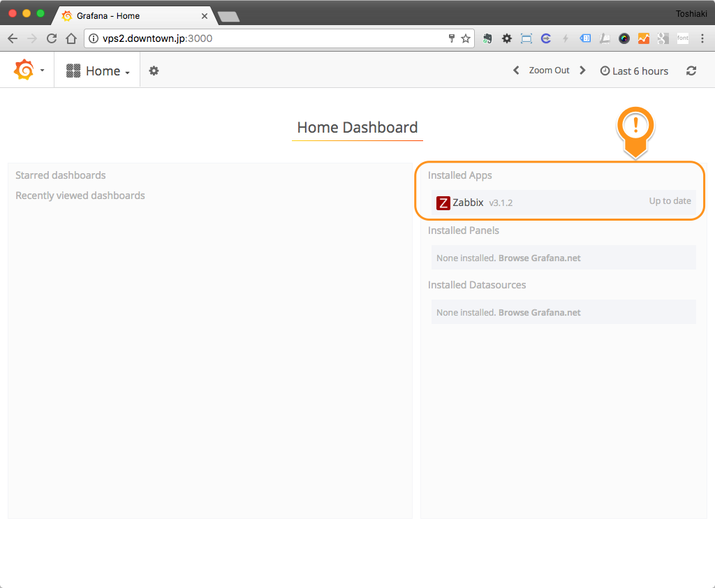715x588 pixels.
Task: Open the blue window capture extension
Action: click(x=526, y=38)
